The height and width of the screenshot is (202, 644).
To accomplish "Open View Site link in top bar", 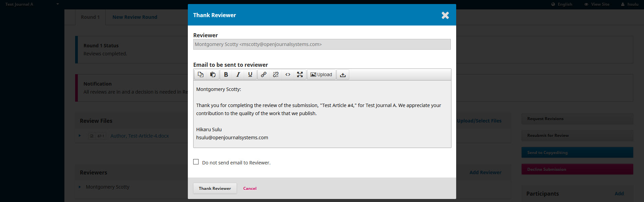I will 597,4.
